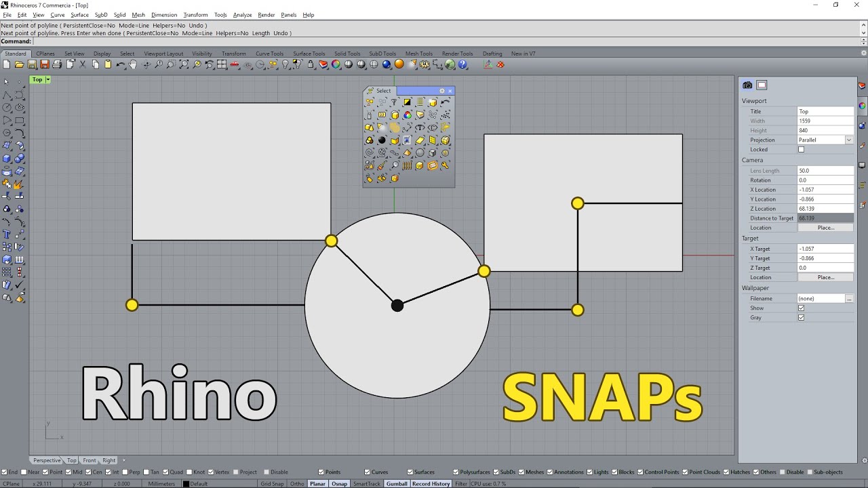Toggle the Perp osnap checkbox

pos(126,472)
